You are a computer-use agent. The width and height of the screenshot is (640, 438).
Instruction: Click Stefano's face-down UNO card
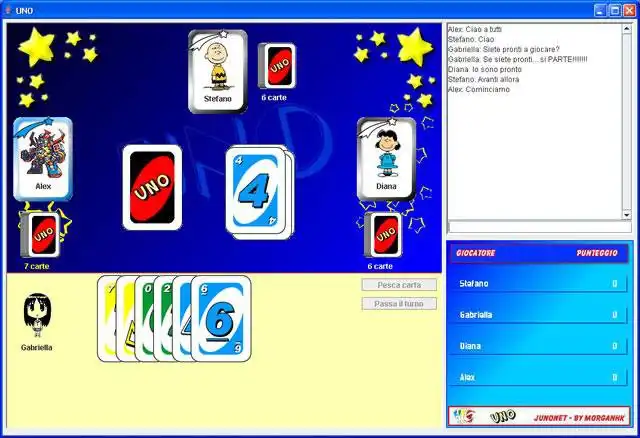pyautogui.click(x=277, y=66)
